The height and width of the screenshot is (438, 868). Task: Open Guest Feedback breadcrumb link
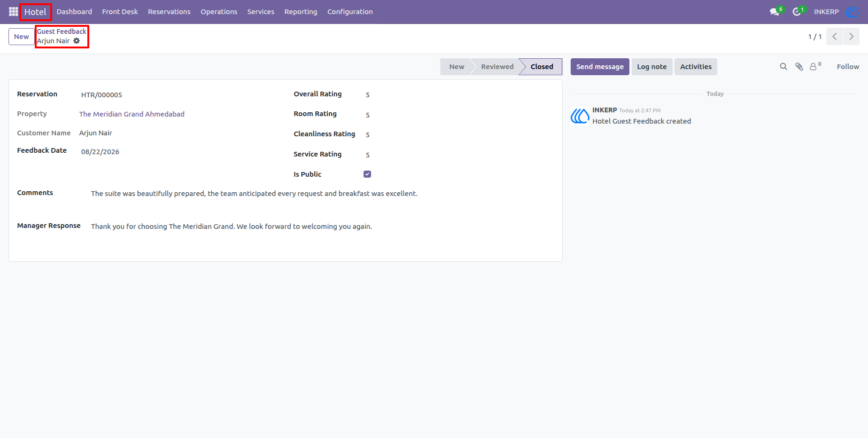(62, 31)
